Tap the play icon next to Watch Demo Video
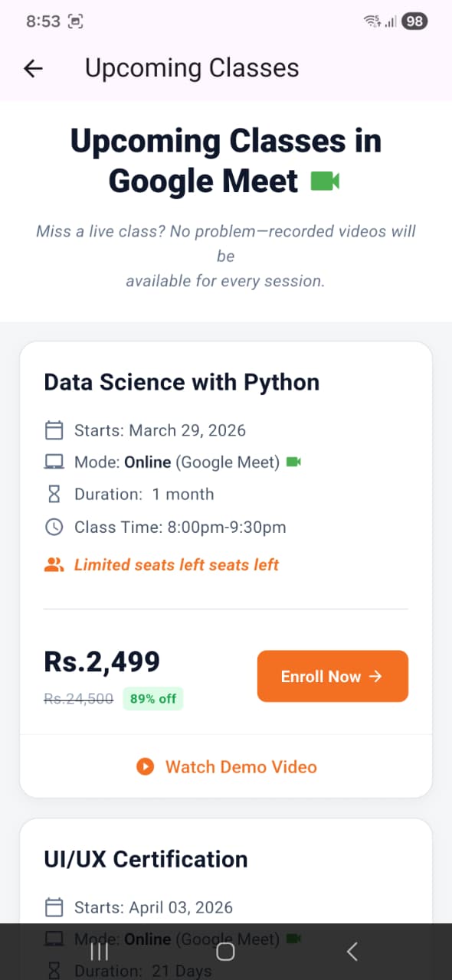The width and height of the screenshot is (452, 980). point(145,766)
